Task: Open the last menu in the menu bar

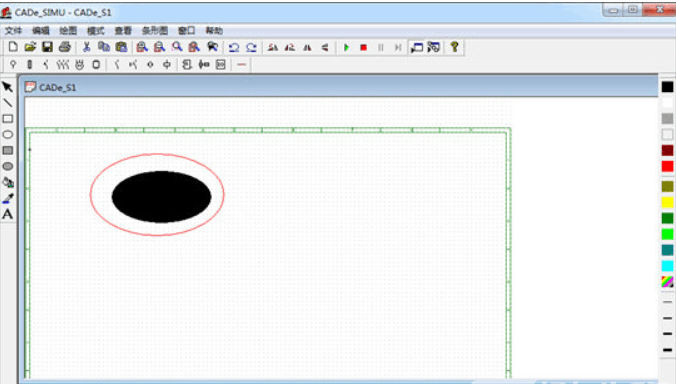Action: (214, 31)
